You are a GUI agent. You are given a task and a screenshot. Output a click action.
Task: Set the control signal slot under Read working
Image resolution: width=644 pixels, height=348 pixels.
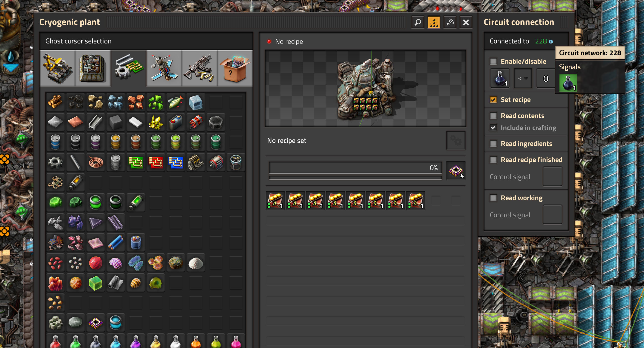point(553,215)
